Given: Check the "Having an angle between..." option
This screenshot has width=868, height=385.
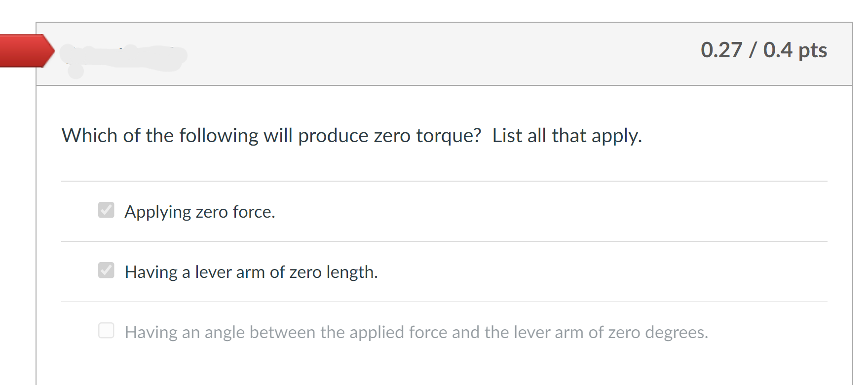Looking at the screenshot, I should coord(107,331).
